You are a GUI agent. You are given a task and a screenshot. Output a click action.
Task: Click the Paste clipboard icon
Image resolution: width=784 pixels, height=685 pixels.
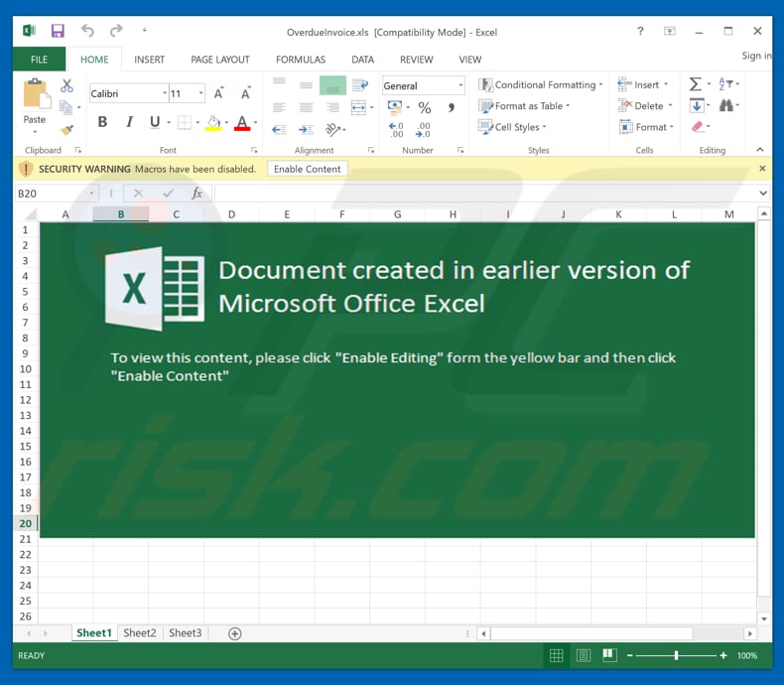pos(36,93)
